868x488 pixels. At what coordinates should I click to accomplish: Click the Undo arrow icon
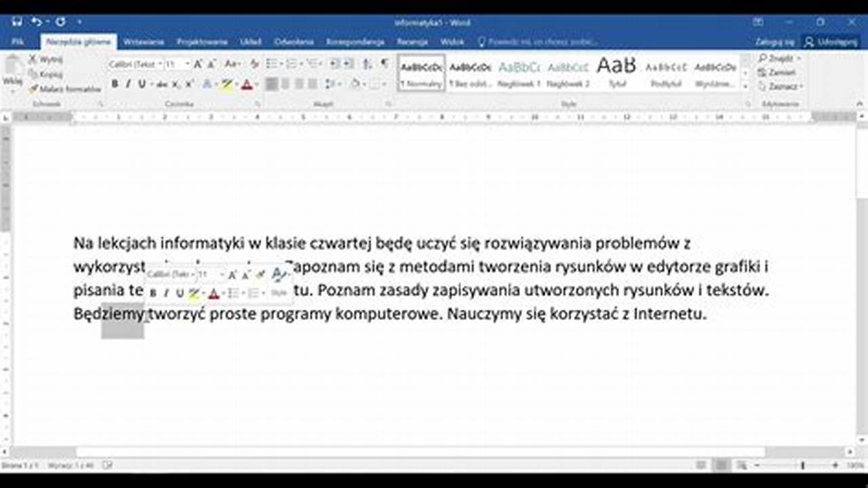[36, 22]
